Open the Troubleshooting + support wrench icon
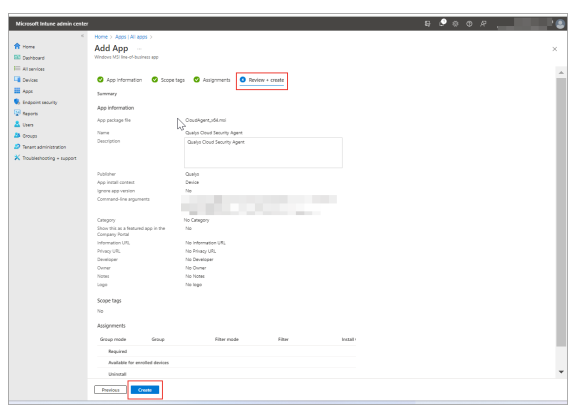The height and width of the screenshot is (411, 576). [17, 158]
